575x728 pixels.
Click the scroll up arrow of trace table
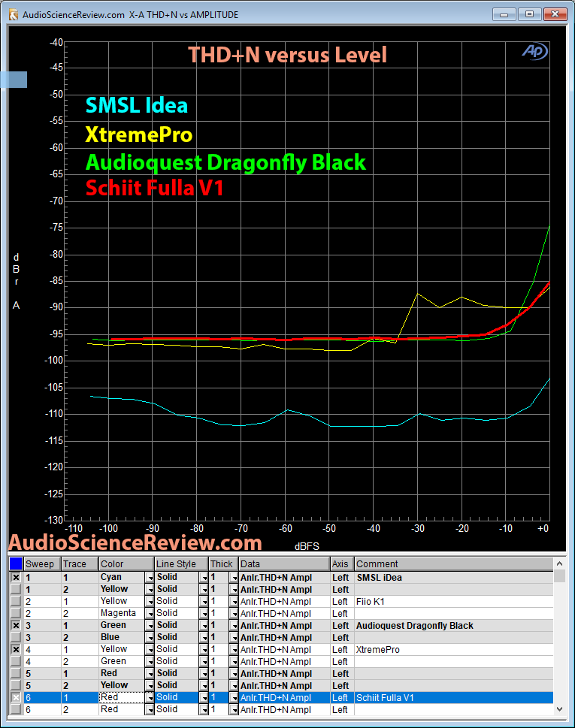tap(560, 563)
